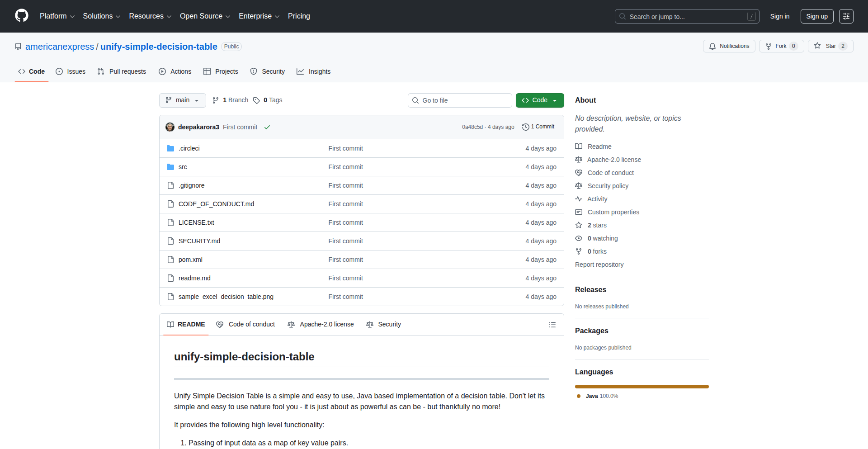
Task: Open the command palette icon beside search
Action: [846, 16]
